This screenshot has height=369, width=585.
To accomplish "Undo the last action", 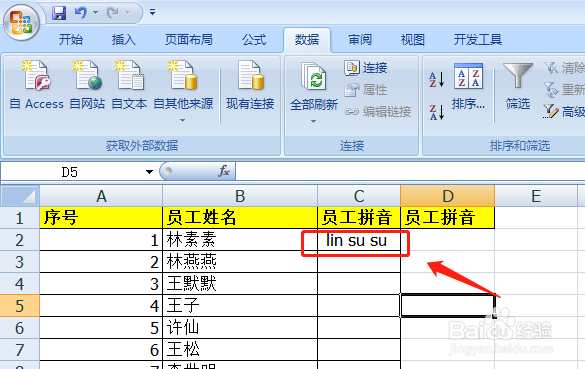I will tap(81, 13).
